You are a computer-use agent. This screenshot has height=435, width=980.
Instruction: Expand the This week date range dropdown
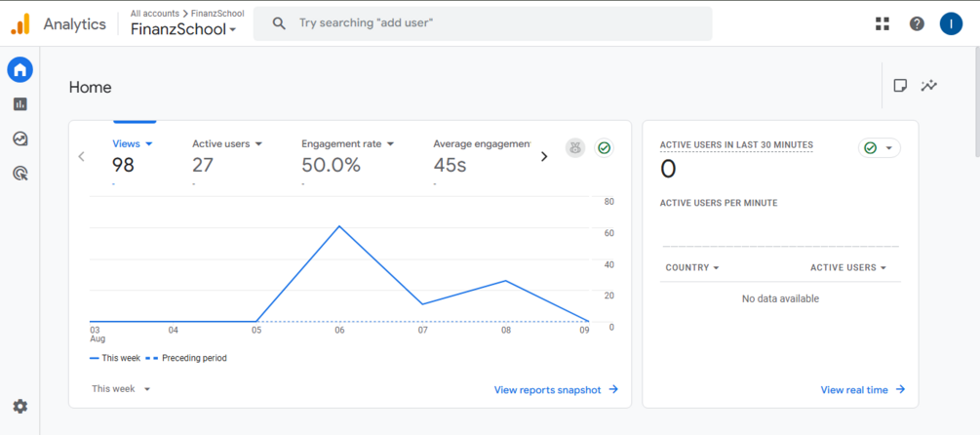121,389
